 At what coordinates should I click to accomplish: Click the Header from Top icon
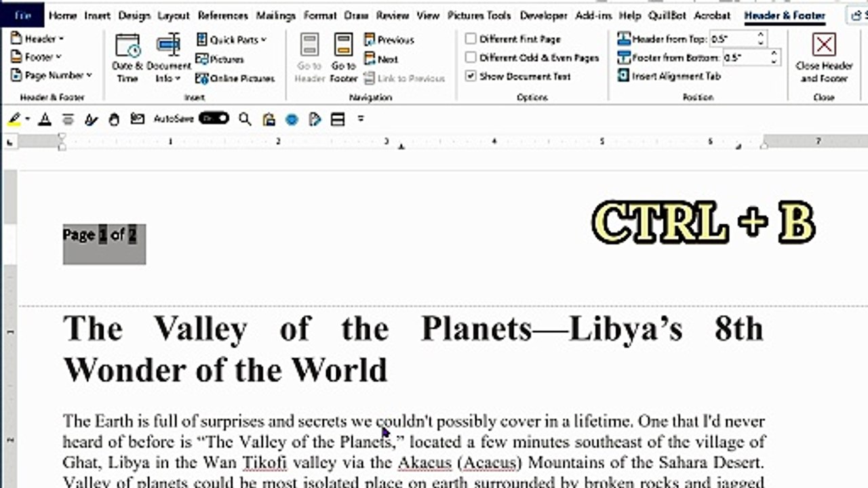[x=624, y=39]
